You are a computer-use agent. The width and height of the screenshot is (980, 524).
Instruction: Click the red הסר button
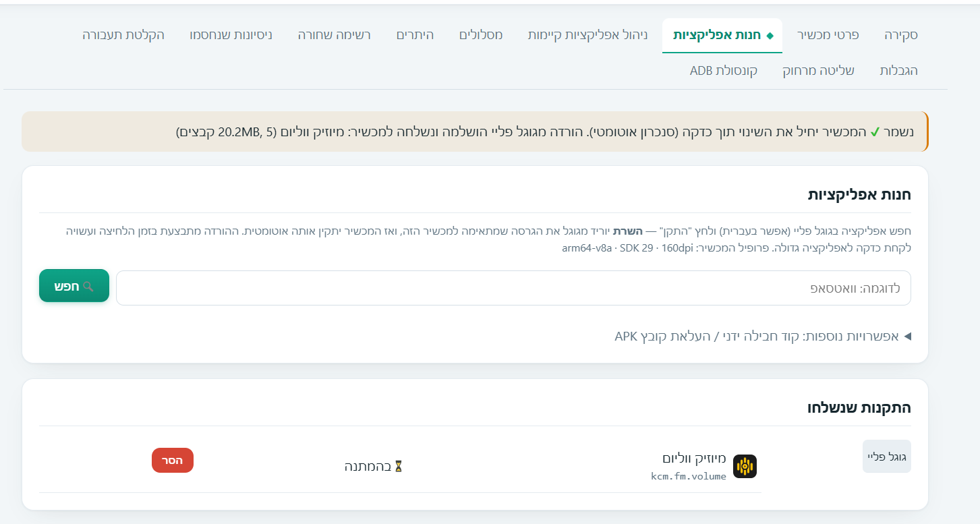tap(173, 460)
